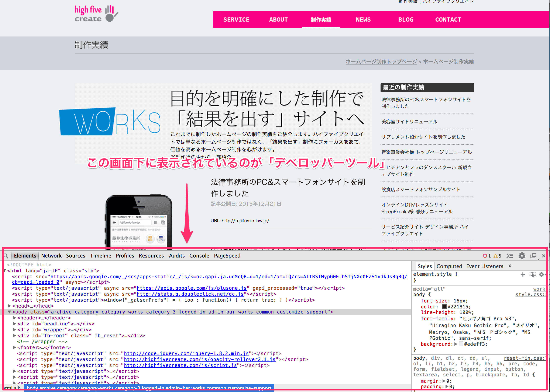Click the WORKS banner image
The image size is (550, 392).
point(110,122)
